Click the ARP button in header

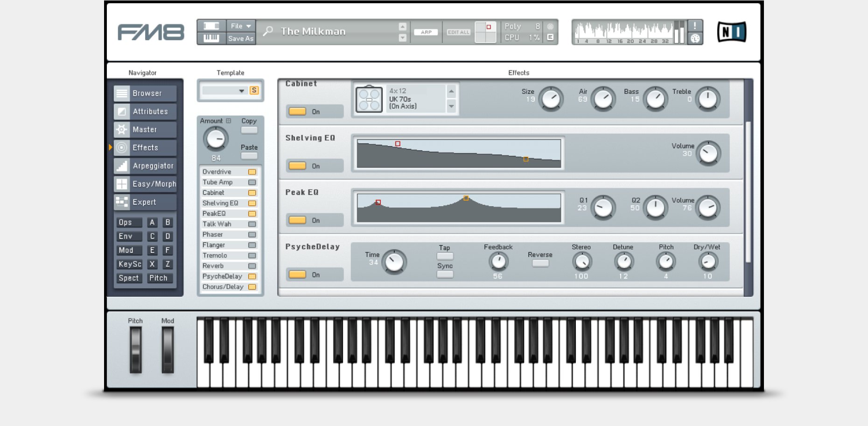click(x=426, y=32)
